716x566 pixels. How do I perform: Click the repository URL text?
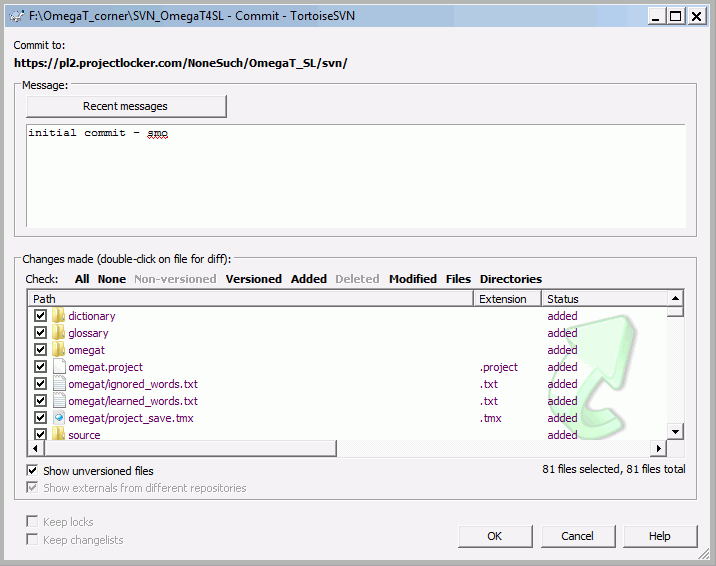pos(180,63)
